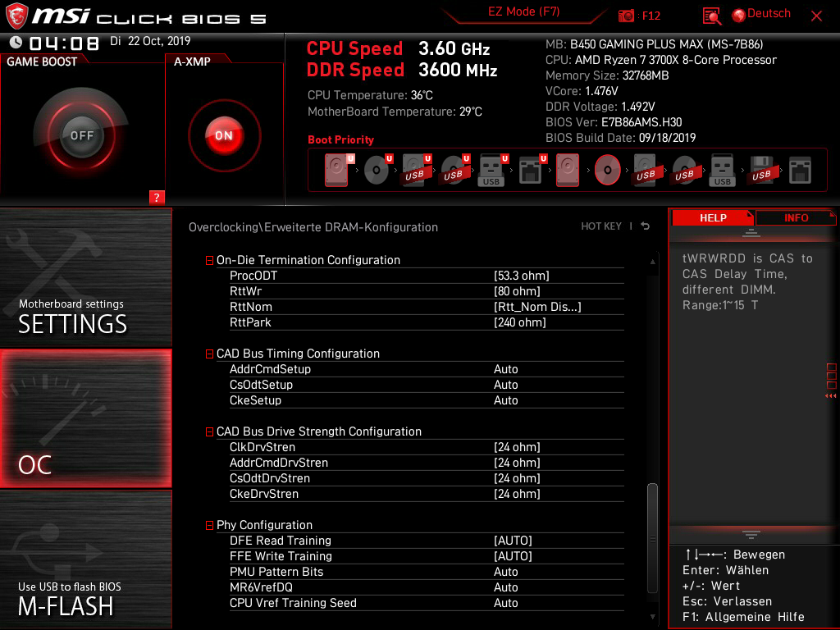The image size is (840, 630).
Task: Click the F12 screenshot label
Action: pyautogui.click(x=651, y=16)
